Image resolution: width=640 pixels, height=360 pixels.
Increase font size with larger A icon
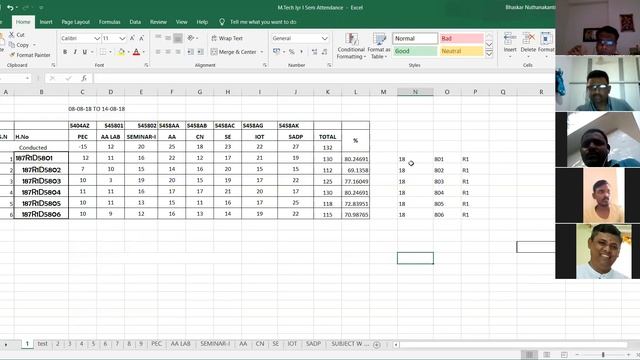click(132, 38)
